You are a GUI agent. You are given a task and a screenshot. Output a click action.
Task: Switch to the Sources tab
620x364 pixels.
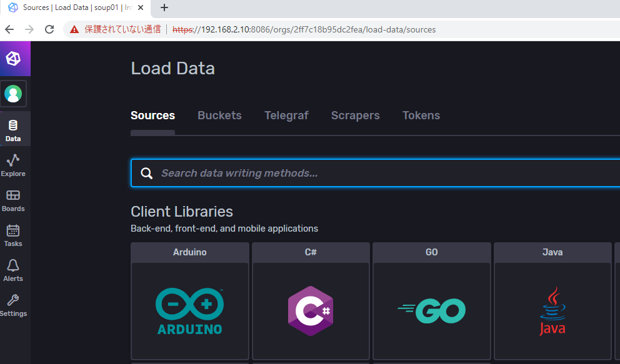[152, 116]
